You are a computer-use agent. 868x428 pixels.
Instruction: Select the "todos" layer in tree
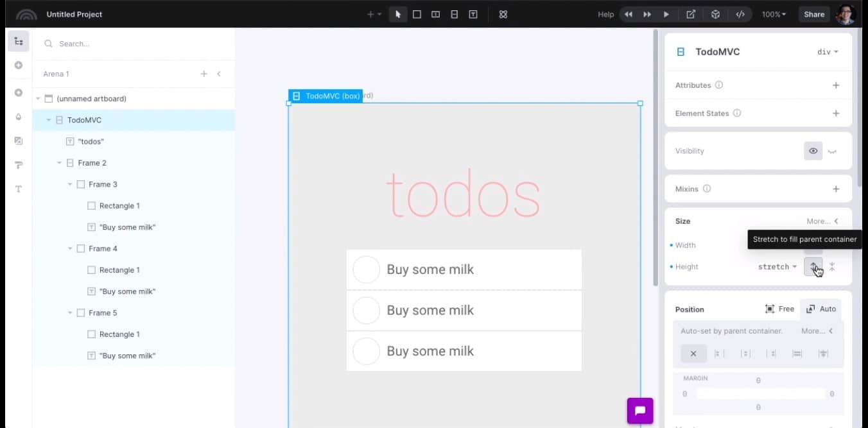click(x=134, y=141)
